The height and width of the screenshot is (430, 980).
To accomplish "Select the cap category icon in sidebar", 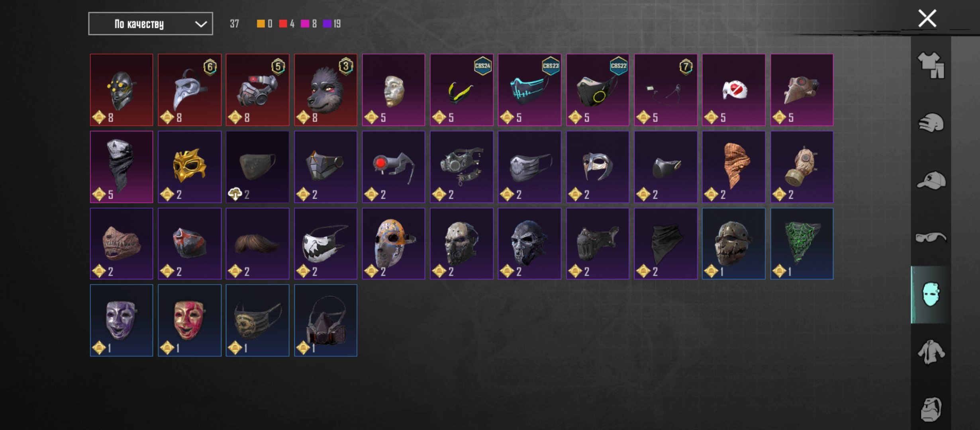I will tap(931, 180).
